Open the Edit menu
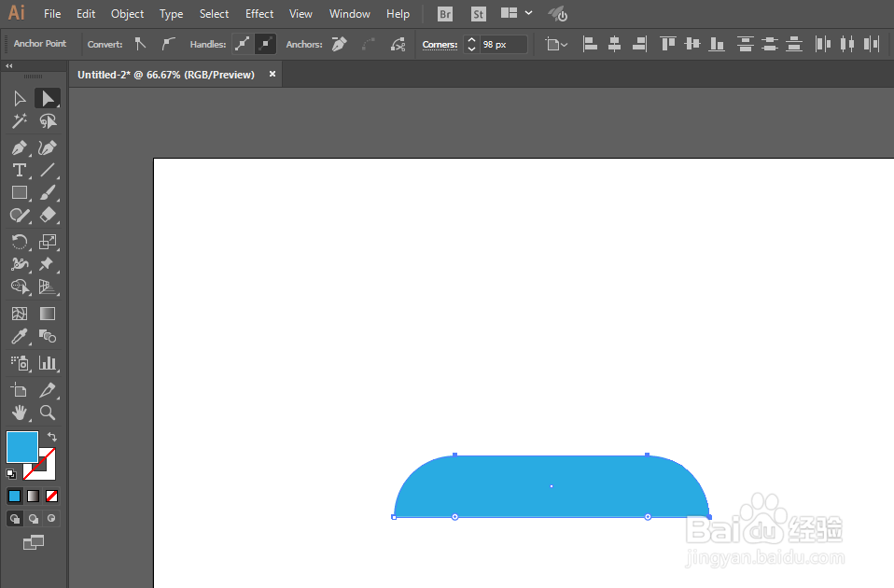 86,14
